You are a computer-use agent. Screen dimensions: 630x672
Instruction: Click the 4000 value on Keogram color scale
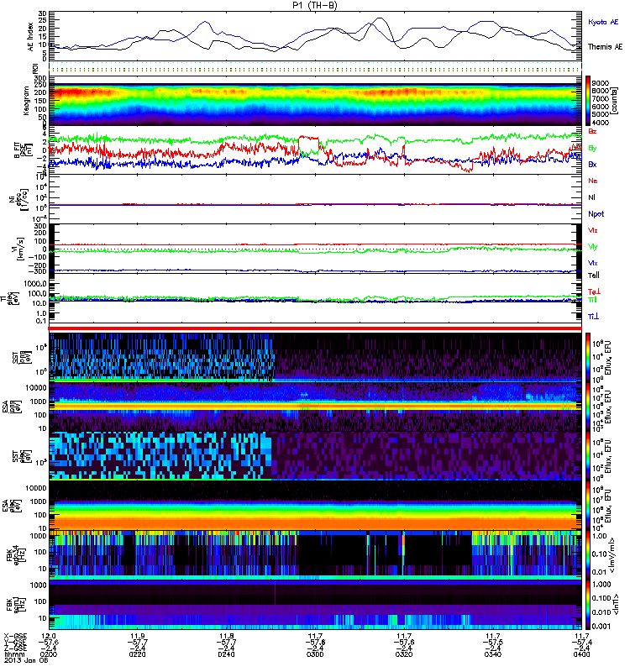point(601,123)
